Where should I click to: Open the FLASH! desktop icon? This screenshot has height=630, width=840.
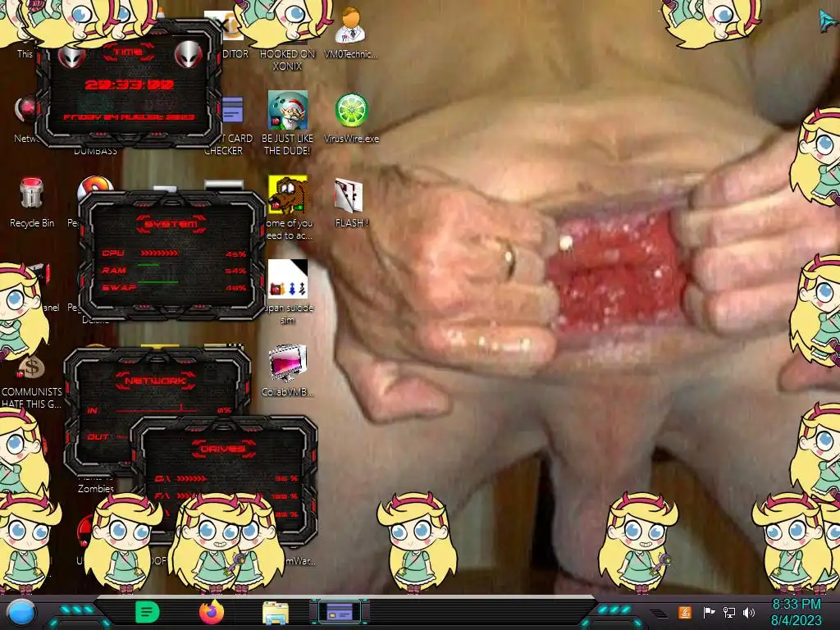351,203
